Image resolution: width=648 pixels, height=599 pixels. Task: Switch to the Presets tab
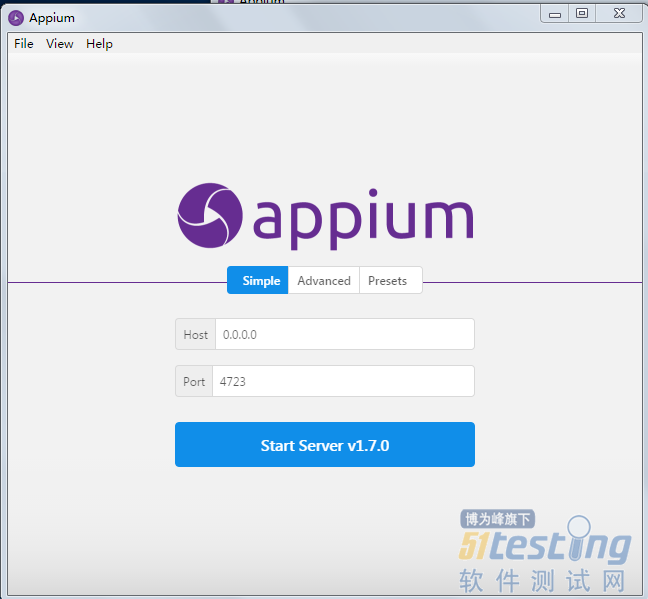(x=391, y=280)
